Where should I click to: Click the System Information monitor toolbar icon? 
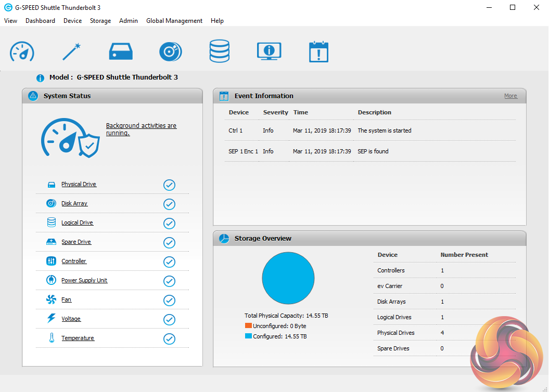(269, 51)
